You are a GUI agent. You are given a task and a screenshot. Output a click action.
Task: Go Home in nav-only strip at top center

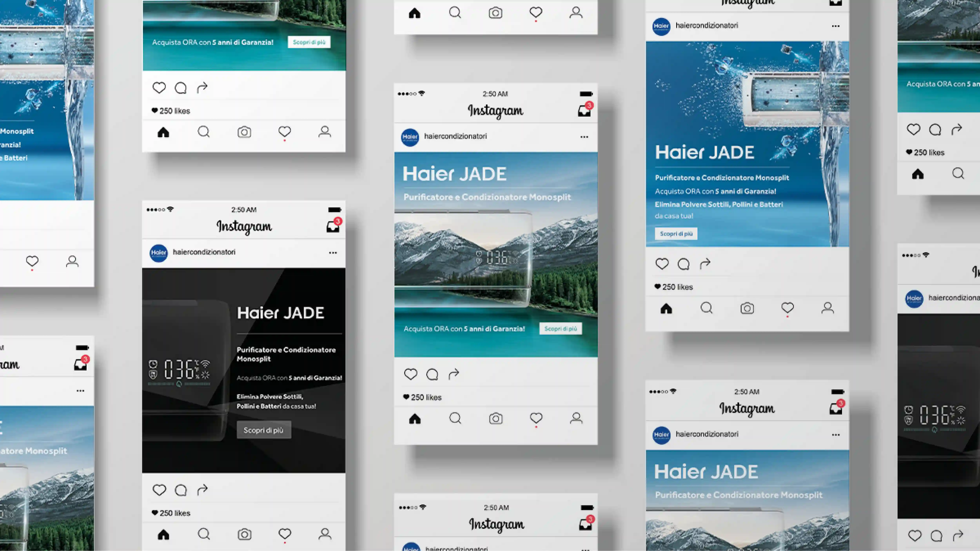[x=415, y=13]
